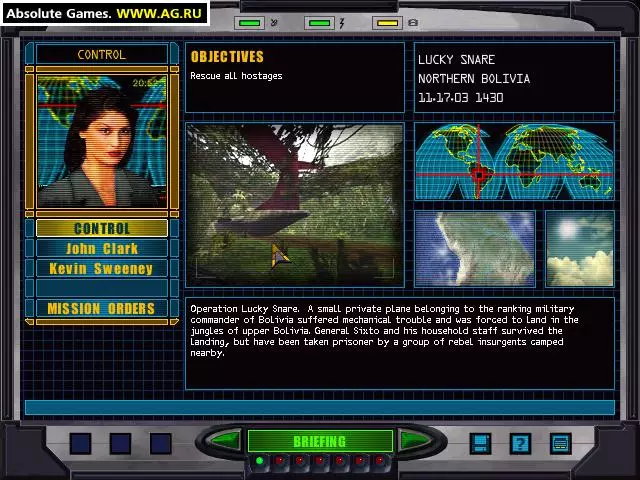Click the Operation Lucky Snare briefing paragraph
This screenshot has width=640, height=480.
(384, 331)
